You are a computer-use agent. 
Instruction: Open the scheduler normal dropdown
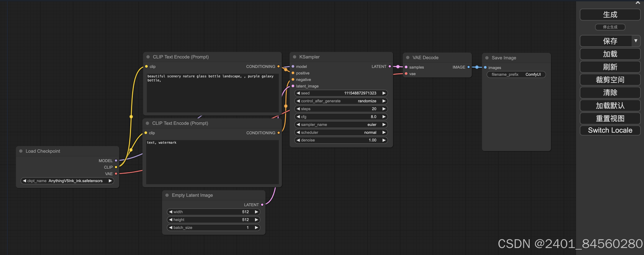[x=341, y=132]
